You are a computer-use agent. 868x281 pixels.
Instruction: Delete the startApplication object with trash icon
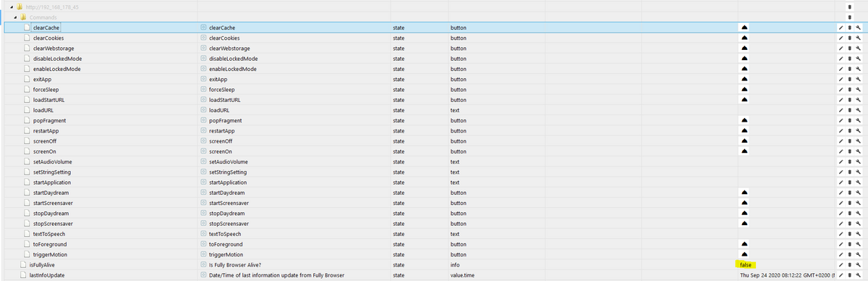point(849,183)
